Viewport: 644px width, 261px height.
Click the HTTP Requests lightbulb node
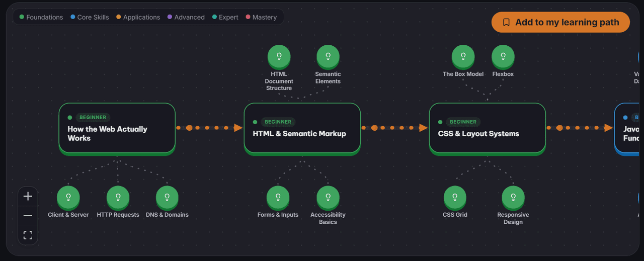[x=118, y=197]
